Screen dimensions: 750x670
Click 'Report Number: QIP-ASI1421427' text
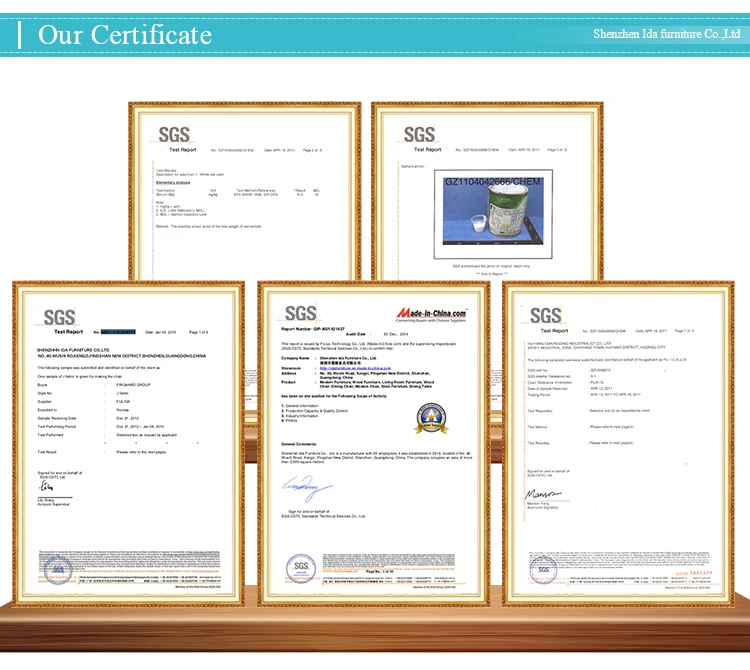point(313,329)
